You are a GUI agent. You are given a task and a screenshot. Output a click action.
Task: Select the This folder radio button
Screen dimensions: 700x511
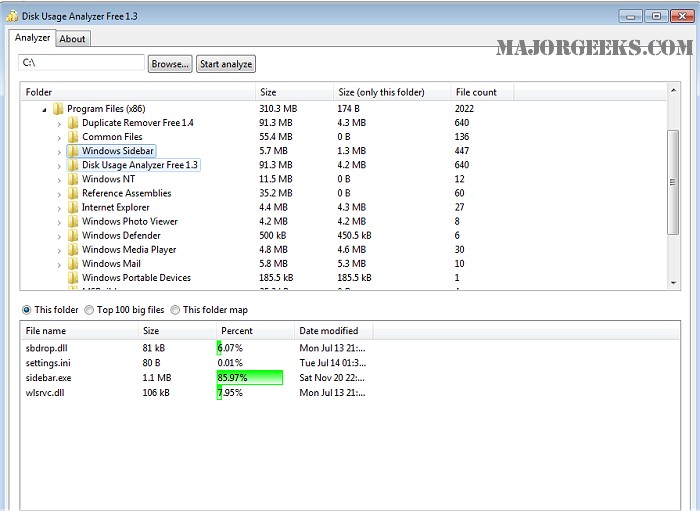pos(26,310)
